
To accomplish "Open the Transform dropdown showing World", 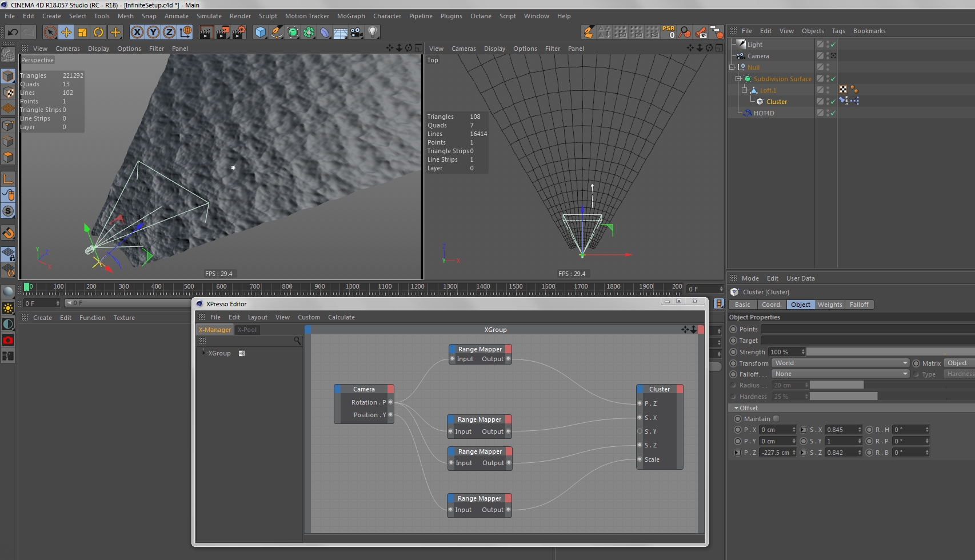I will 840,363.
